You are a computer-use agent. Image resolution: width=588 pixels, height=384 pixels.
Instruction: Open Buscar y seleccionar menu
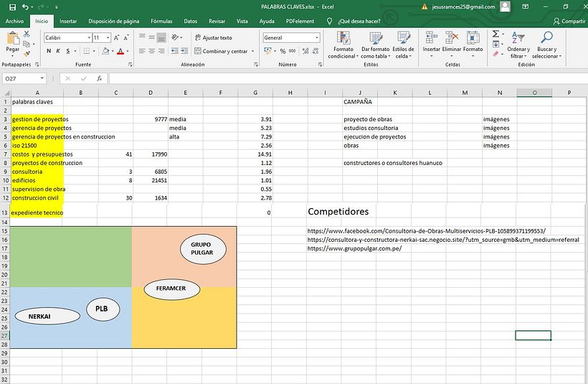pyautogui.click(x=546, y=45)
